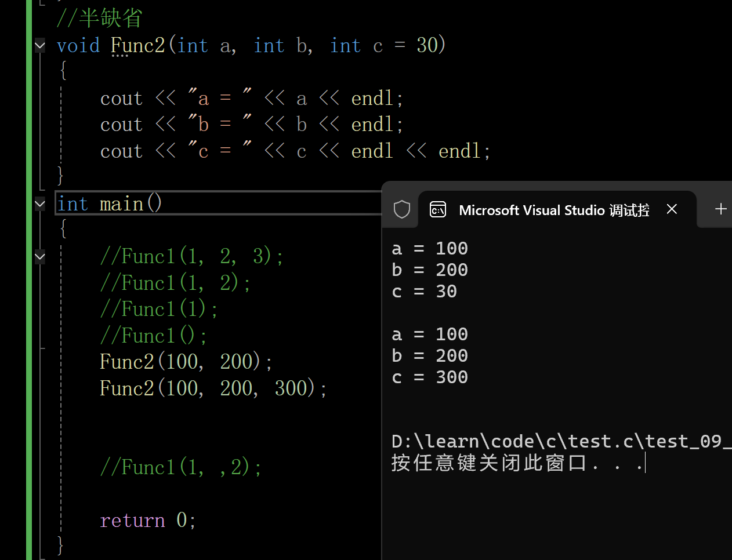
Task: Click the comment //Func1();
Action: 154,336
